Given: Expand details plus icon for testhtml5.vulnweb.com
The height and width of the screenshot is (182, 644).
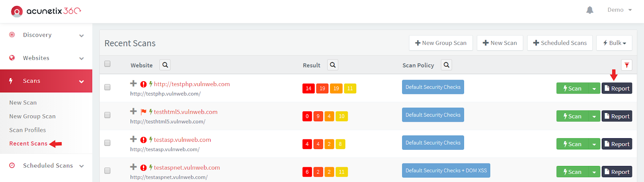Looking at the screenshot, I should coord(133,111).
